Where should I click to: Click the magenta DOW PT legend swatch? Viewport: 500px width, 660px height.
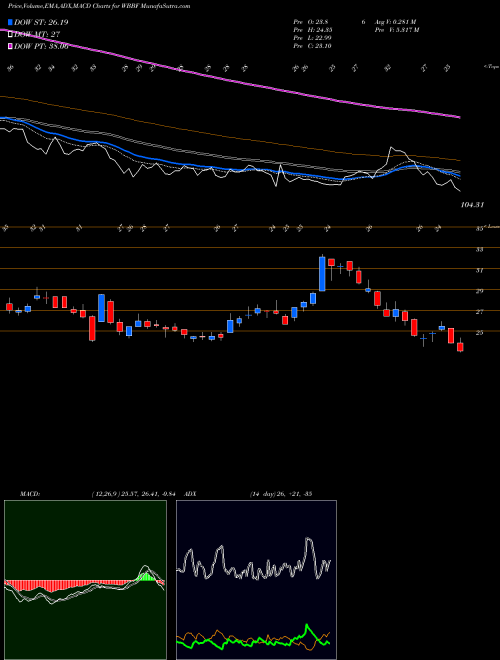[10, 46]
